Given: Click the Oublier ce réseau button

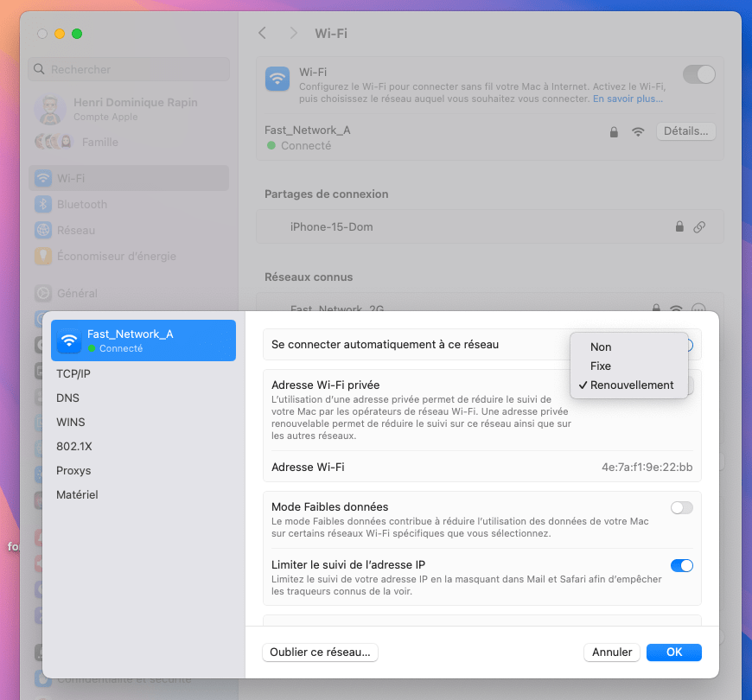Looking at the screenshot, I should [x=320, y=652].
